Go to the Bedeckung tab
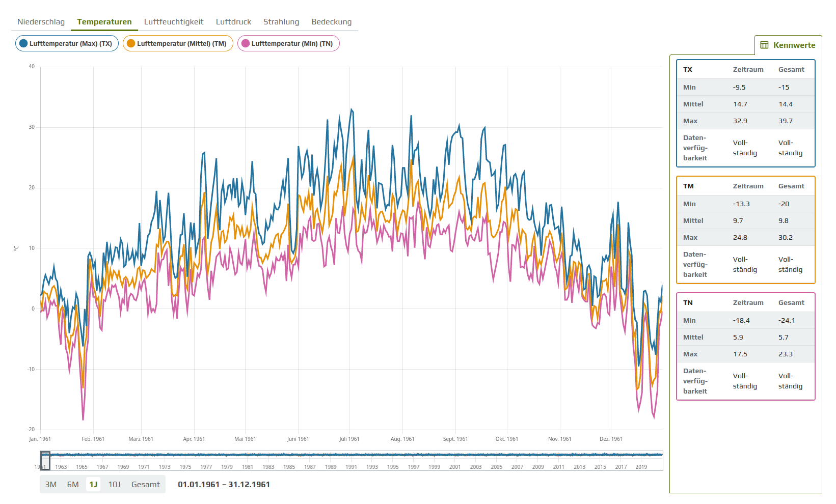 coord(332,22)
